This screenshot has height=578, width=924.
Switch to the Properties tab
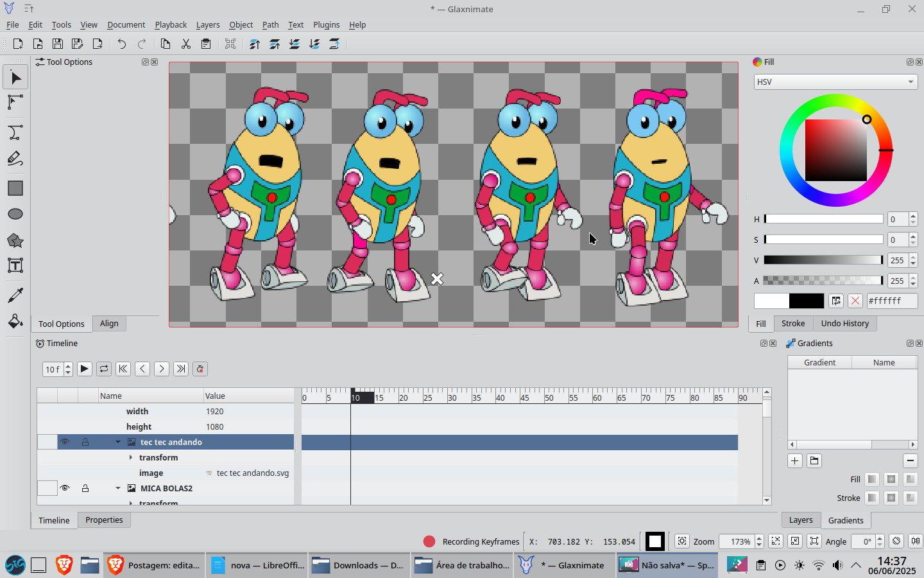pyautogui.click(x=104, y=520)
